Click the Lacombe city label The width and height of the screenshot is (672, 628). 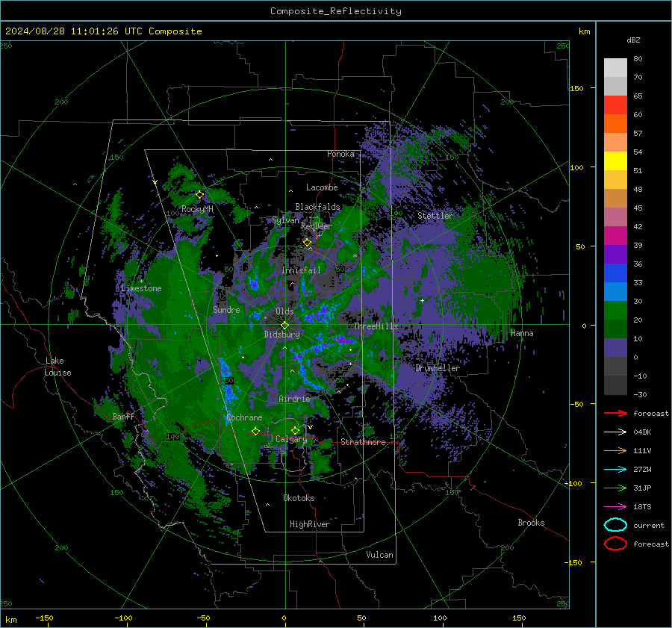[322, 187]
